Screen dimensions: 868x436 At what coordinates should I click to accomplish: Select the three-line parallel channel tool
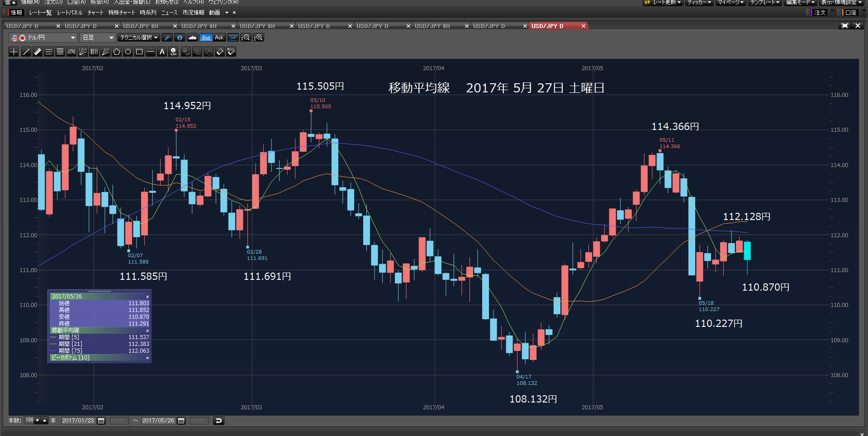[x=49, y=52]
